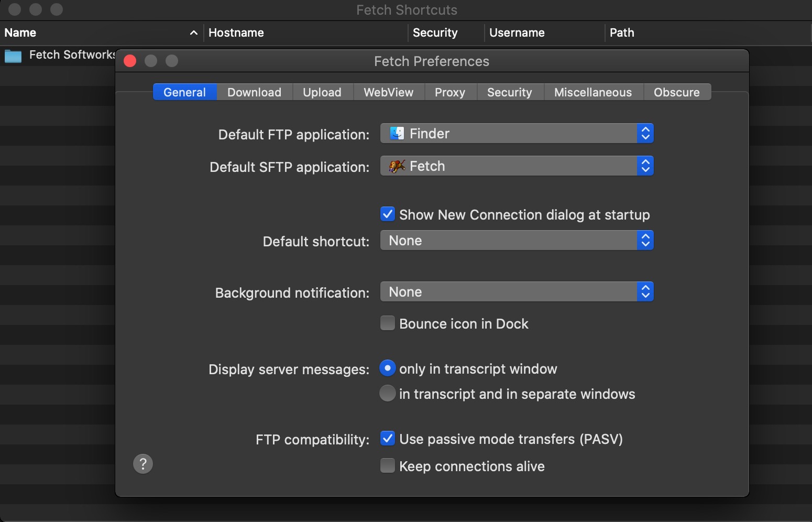Enable Keep connections alive
Image resolution: width=812 pixels, height=522 pixels.
pos(388,466)
